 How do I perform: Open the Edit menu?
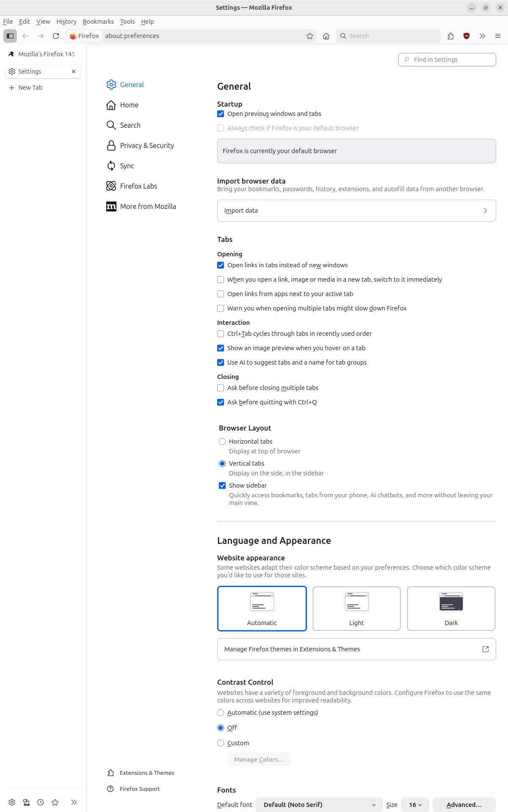point(25,22)
